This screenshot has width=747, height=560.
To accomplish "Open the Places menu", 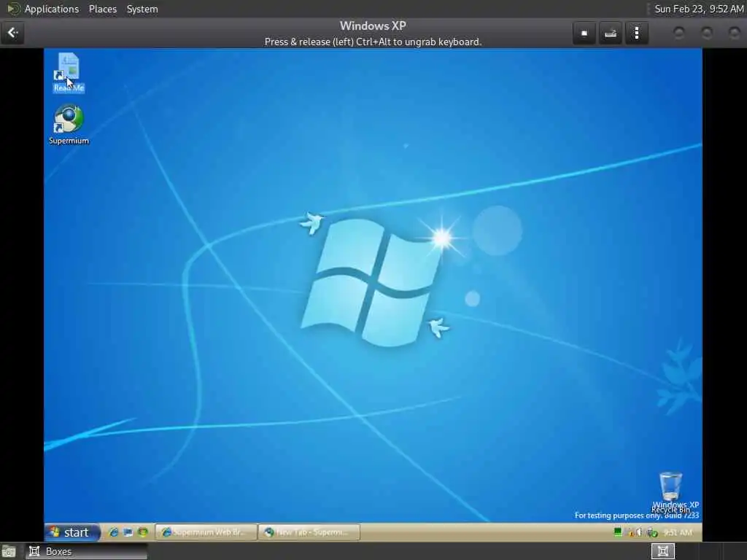I will pos(102,9).
